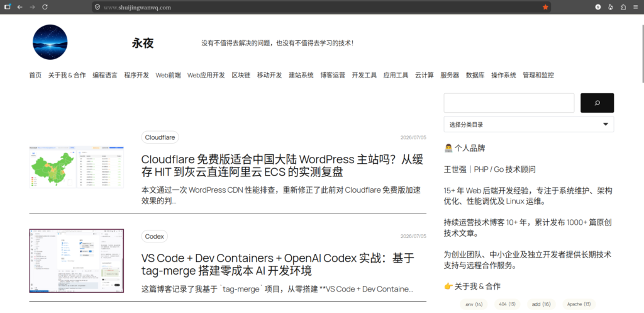This screenshot has height=313, width=644.
Task: Open the 编程语言 menu item
Action: click(105, 76)
